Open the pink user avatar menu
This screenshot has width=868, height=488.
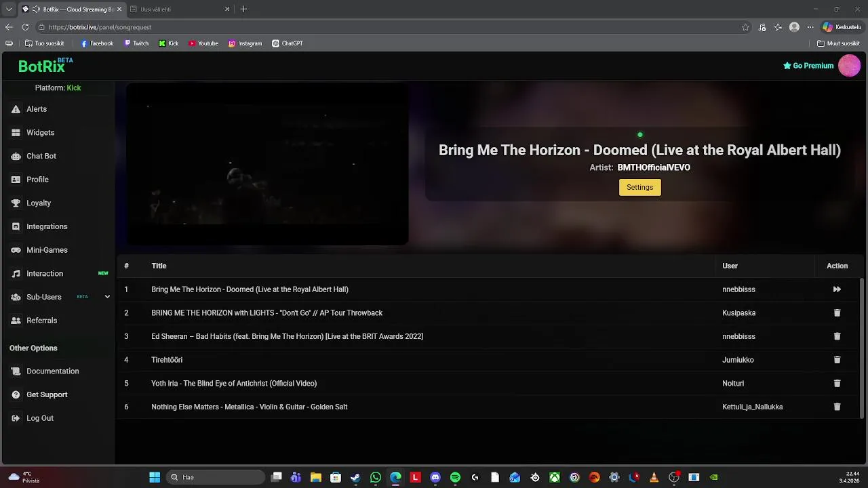coord(849,66)
